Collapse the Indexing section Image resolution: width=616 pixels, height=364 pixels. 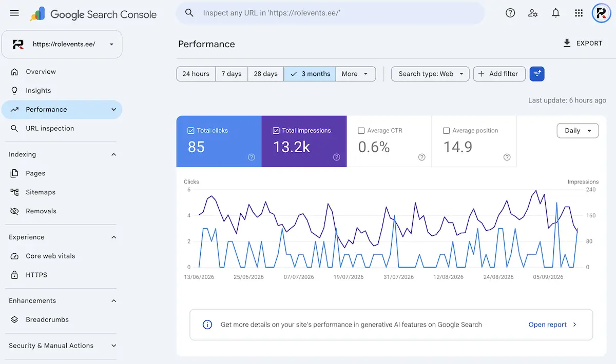click(114, 154)
